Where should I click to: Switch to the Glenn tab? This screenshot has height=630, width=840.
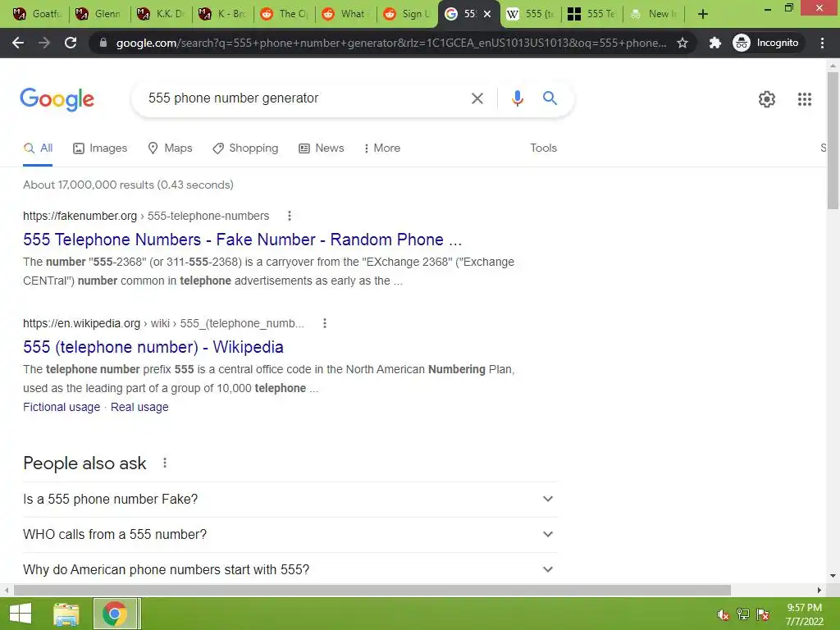pos(98,14)
